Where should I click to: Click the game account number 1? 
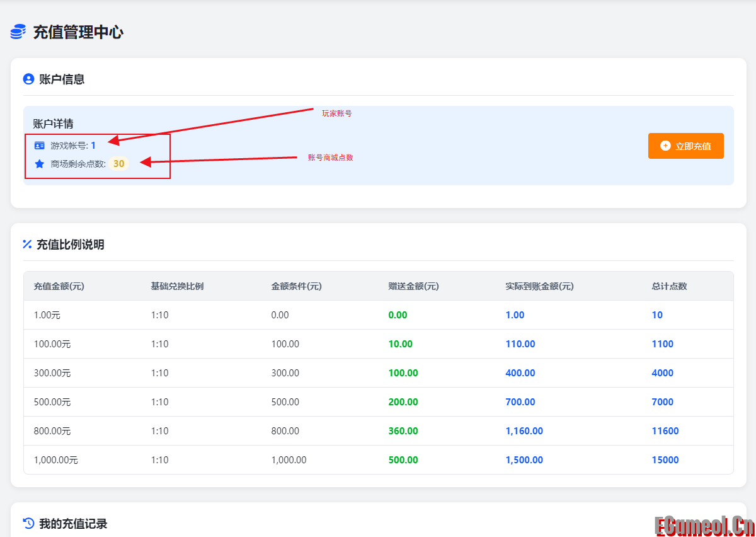click(x=93, y=146)
